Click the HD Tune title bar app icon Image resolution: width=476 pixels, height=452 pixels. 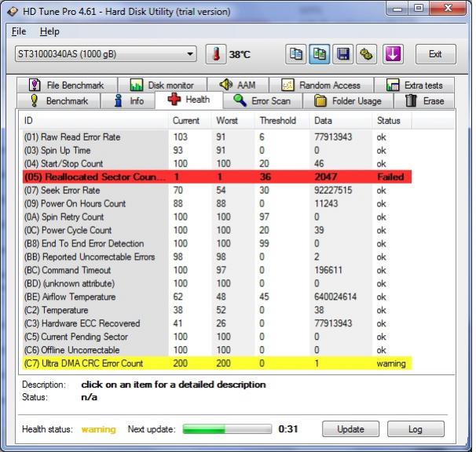pyautogui.click(x=13, y=12)
